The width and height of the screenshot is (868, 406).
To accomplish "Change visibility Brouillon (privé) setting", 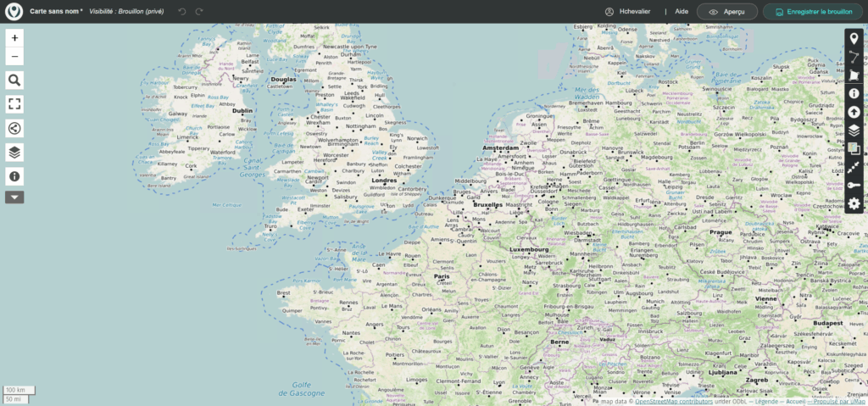I will 126,11.
